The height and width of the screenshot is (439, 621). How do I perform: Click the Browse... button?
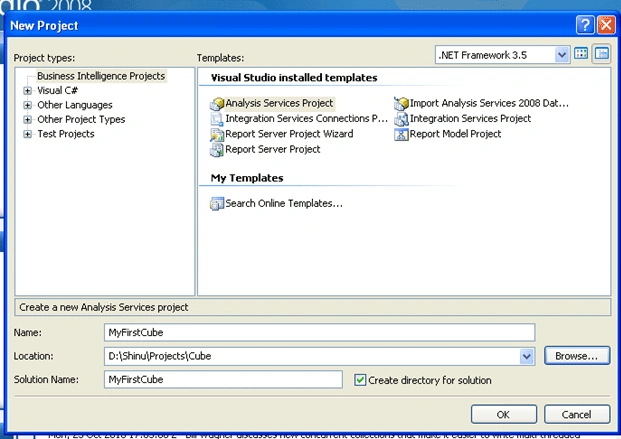577,356
